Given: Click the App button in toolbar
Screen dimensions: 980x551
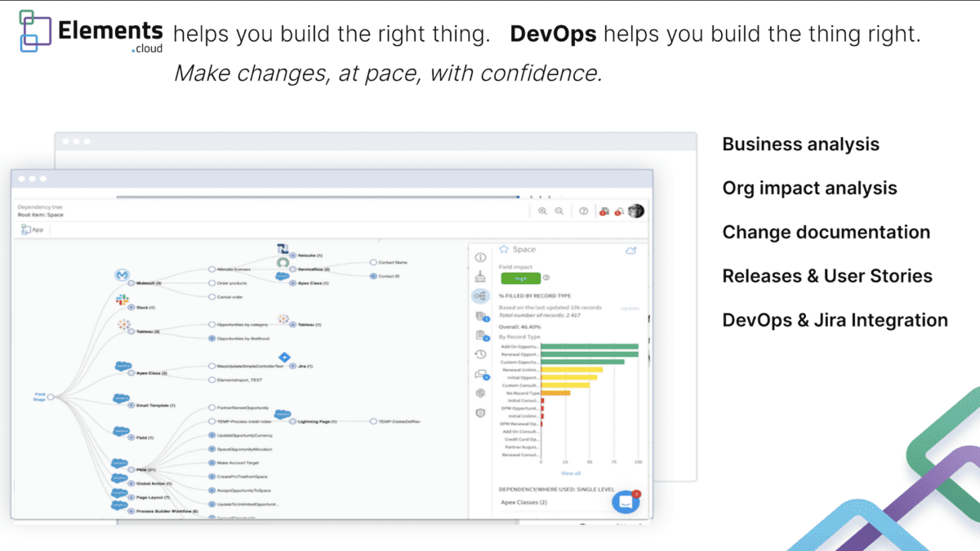Looking at the screenshot, I should point(33,230).
